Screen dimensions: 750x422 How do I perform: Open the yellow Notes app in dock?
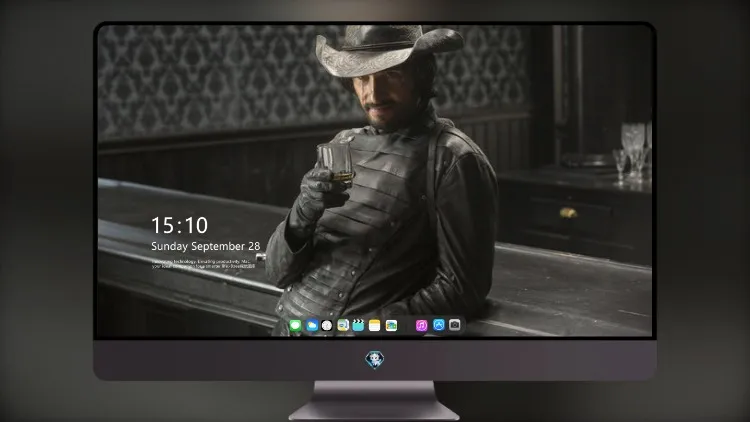coord(375,326)
